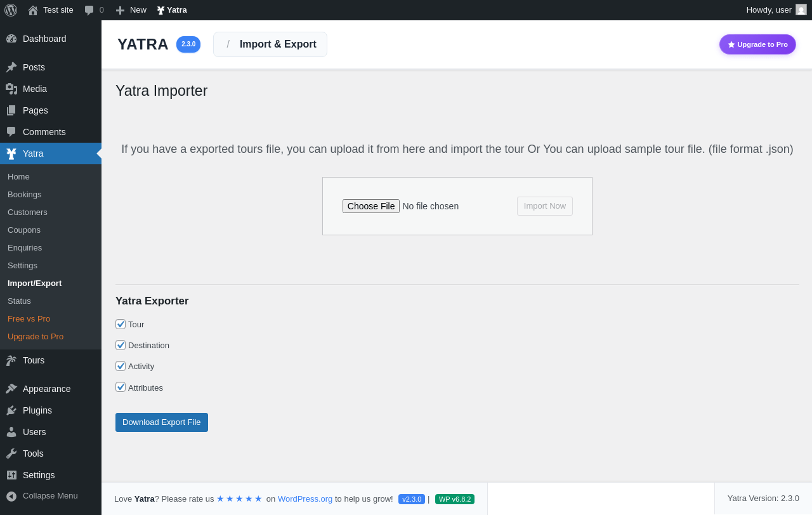Image resolution: width=812 pixels, height=515 pixels.
Task: Disable the Attributes export checkbox
Action: click(121, 387)
